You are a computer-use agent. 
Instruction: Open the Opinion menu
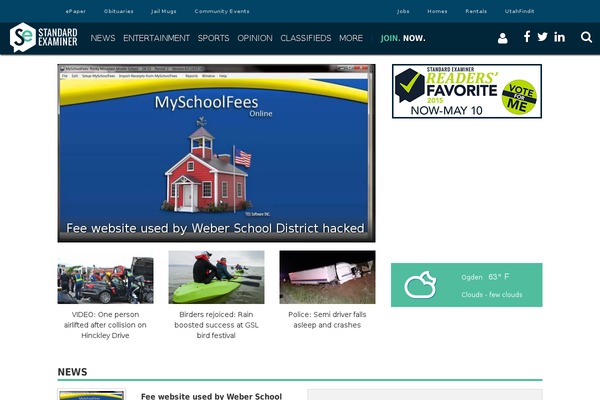click(255, 38)
